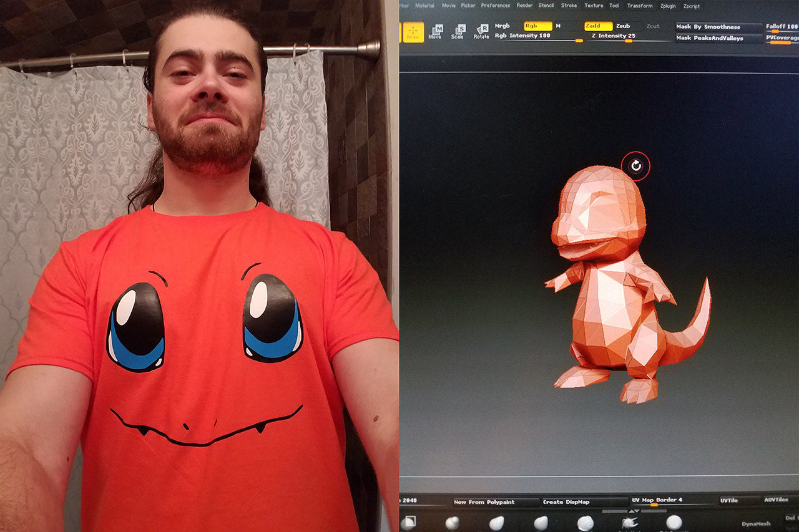Viewport: 799px width, 532px height.
Task: Click New From Polypaint button
Action: tap(496, 501)
